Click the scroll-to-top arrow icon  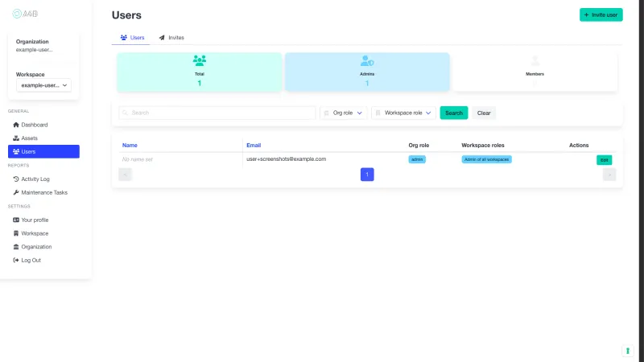(628, 351)
